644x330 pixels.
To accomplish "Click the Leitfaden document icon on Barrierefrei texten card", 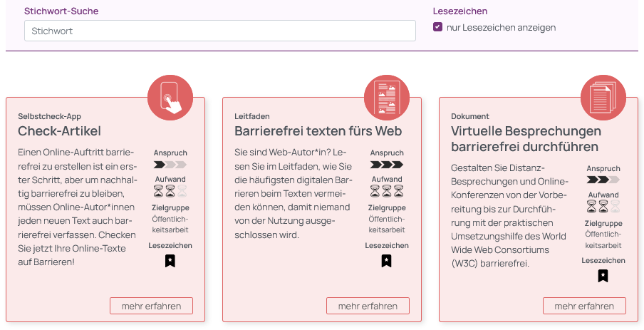I will point(387,98).
